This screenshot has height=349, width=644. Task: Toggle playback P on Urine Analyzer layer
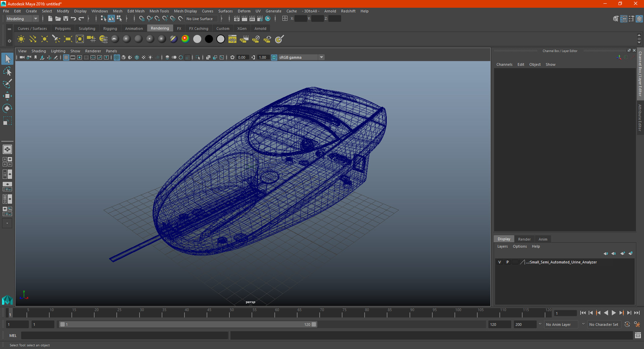(507, 262)
